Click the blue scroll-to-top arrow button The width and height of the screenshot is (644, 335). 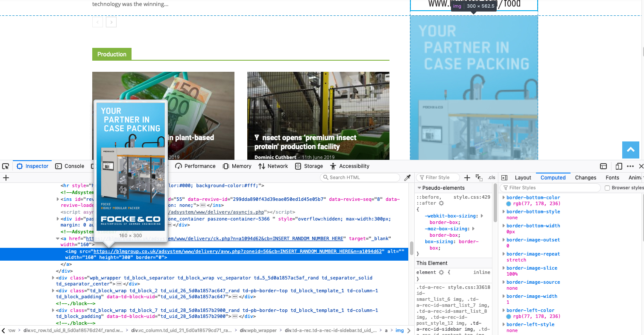tap(630, 150)
